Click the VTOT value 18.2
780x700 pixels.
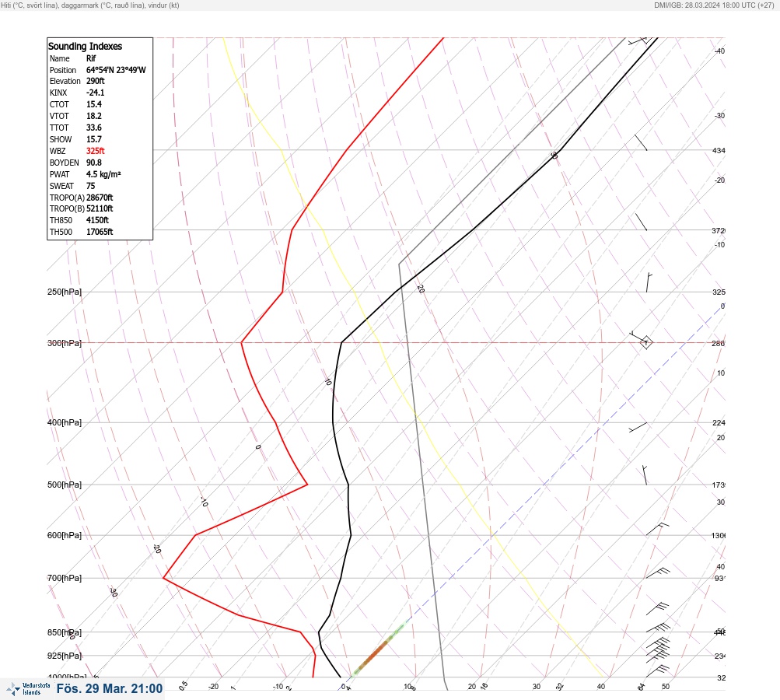coord(94,116)
